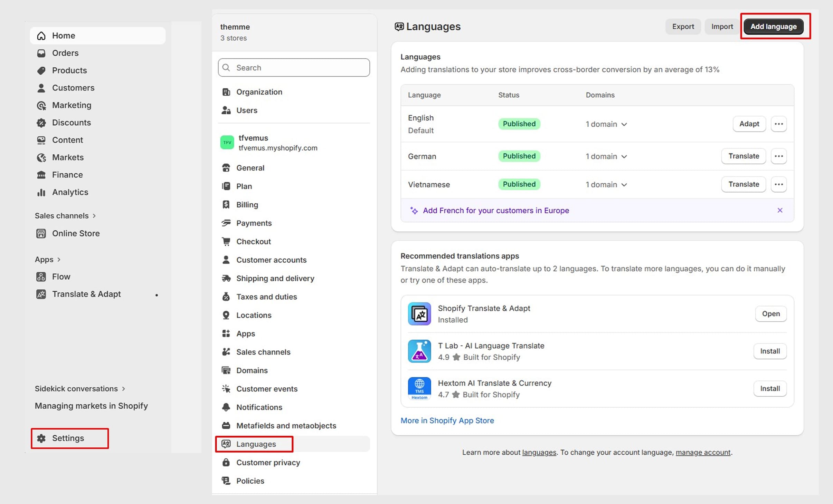Image resolution: width=833 pixels, height=504 pixels.
Task: Click the Add language button
Action: point(773,27)
